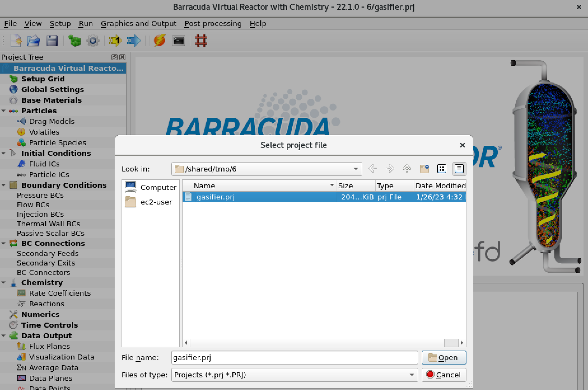Screen dimensions: 588x390
Task: Open the Files of type dropdown
Action: point(412,375)
